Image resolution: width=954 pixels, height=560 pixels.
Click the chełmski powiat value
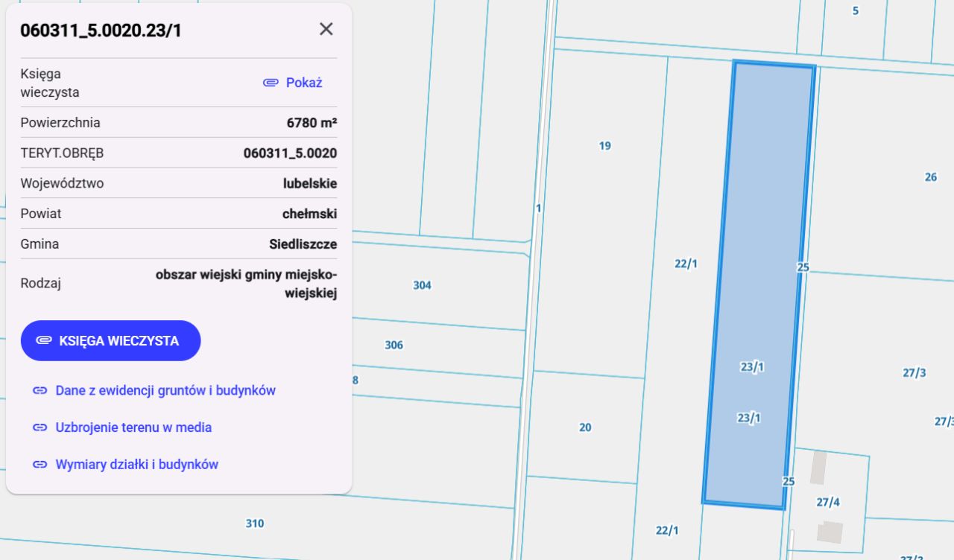point(309,214)
